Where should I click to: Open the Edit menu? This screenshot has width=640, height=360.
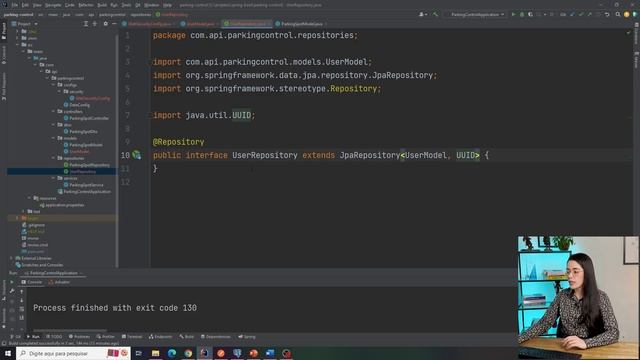(x=25, y=5)
